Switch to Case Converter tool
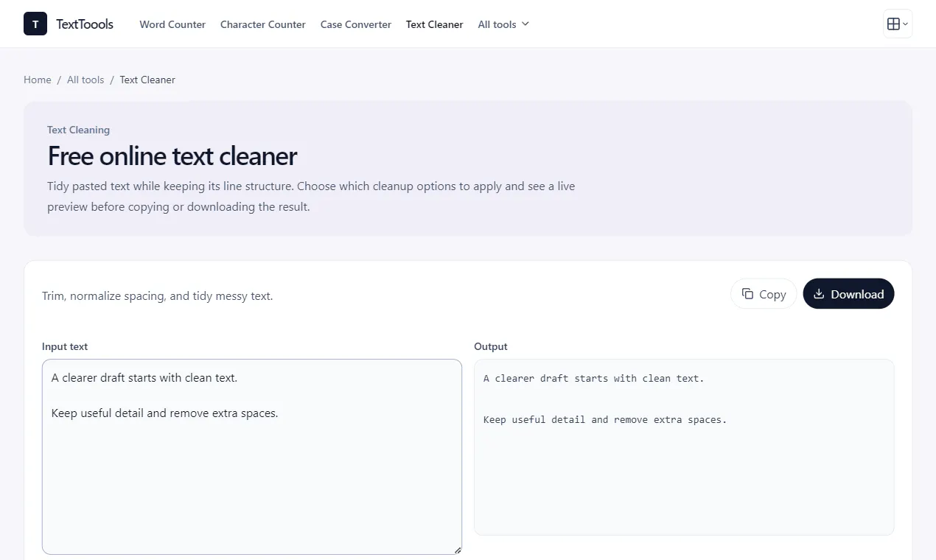 [356, 24]
